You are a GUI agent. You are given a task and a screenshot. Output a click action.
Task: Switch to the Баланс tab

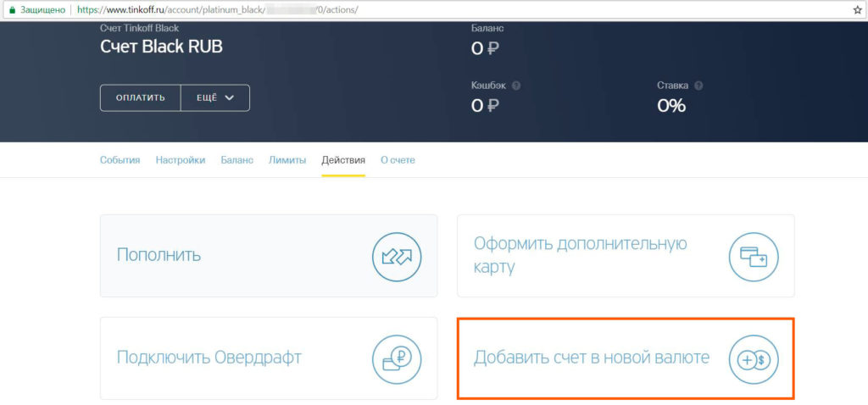(x=237, y=160)
